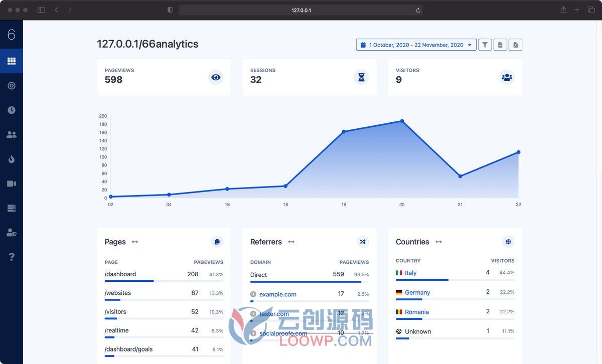Click the Italy 44.4% progress bar
Image resolution: width=602 pixels, height=364 pixels.
click(x=455, y=280)
